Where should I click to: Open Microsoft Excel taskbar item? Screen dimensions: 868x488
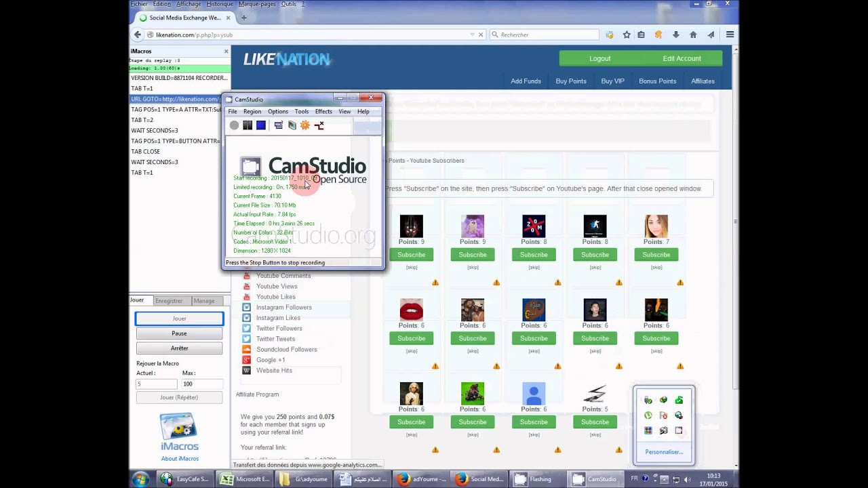(244, 479)
